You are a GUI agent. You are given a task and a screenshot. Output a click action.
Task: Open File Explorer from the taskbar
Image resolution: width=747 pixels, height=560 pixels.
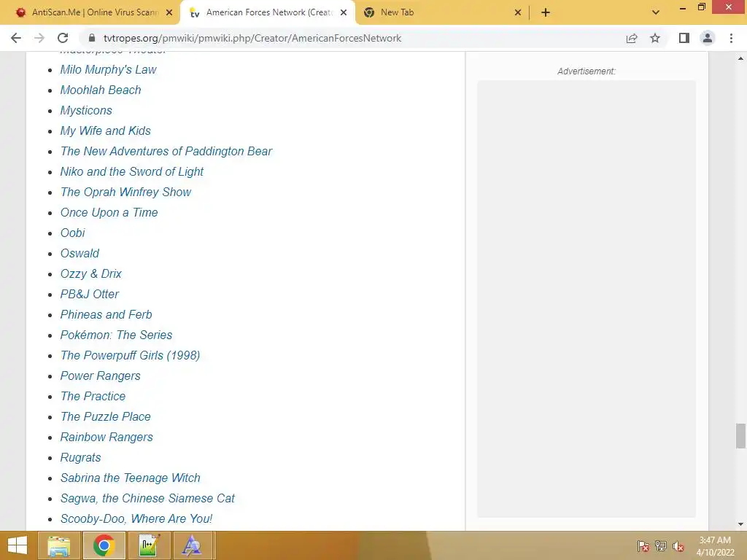(x=60, y=545)
